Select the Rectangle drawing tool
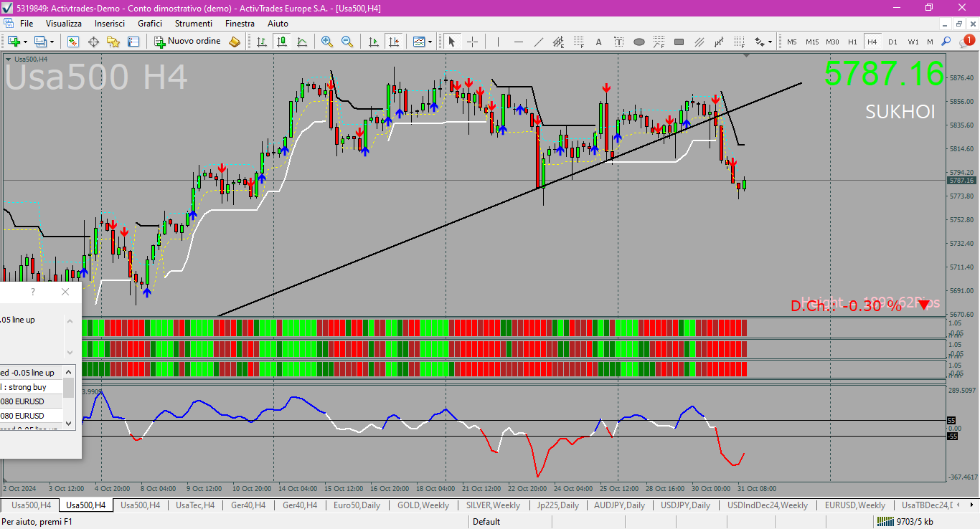The width and height of the screenshot is (980, 529). (679, 42)
